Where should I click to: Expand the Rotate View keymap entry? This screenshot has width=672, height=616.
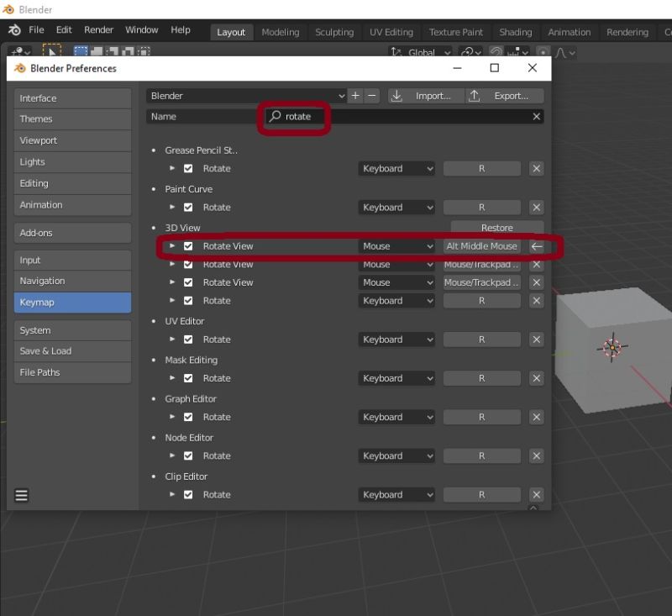172,246
